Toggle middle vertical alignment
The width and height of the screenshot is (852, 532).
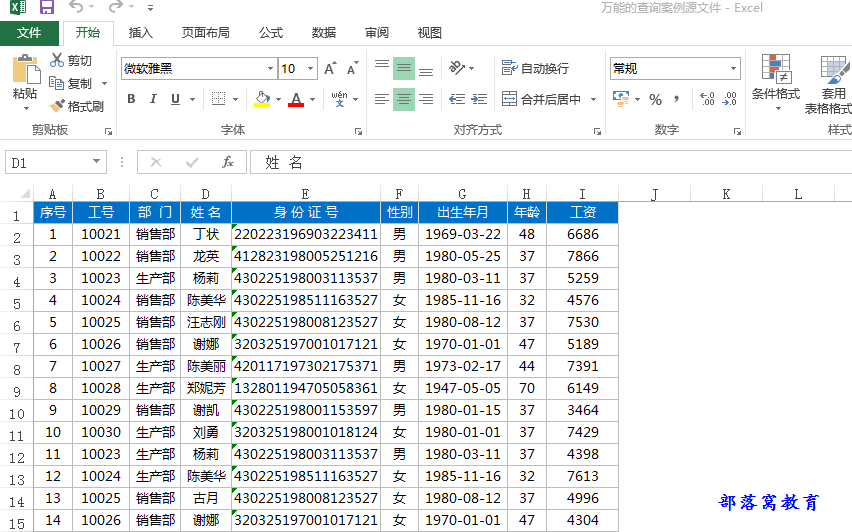[x=404, y=68]
